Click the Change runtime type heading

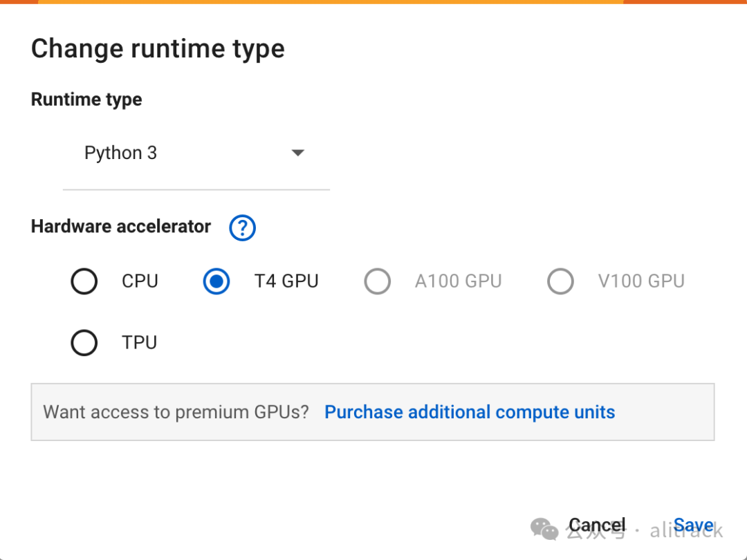tap(158, 49)
